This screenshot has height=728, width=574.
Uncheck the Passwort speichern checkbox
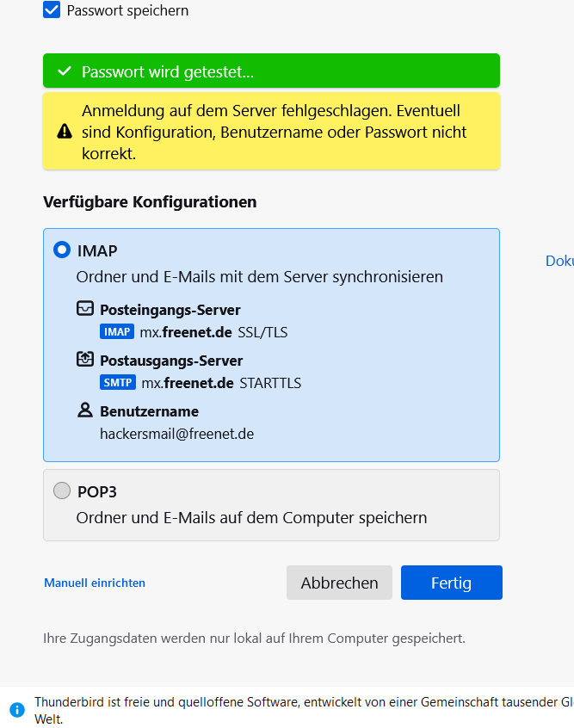click(x=52, y=10)
